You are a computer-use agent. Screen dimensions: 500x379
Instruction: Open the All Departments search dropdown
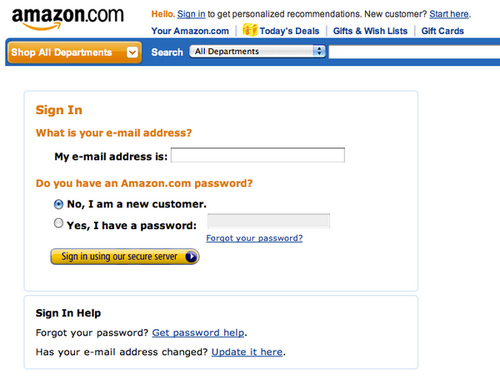tap(257, 51)
